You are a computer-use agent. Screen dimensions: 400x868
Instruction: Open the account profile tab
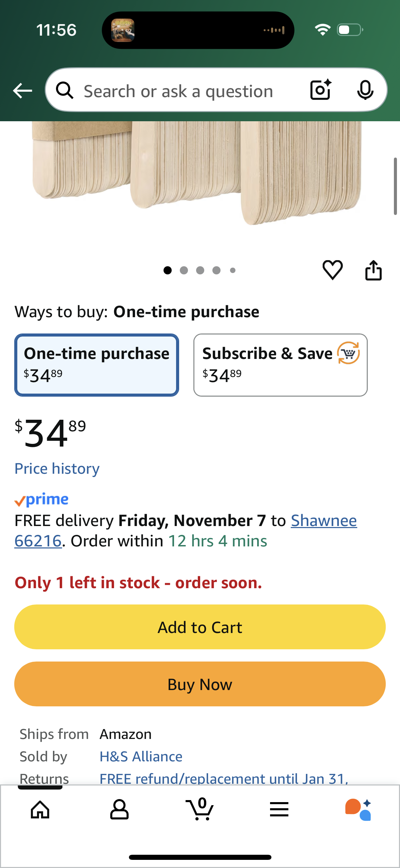(119, 810)
